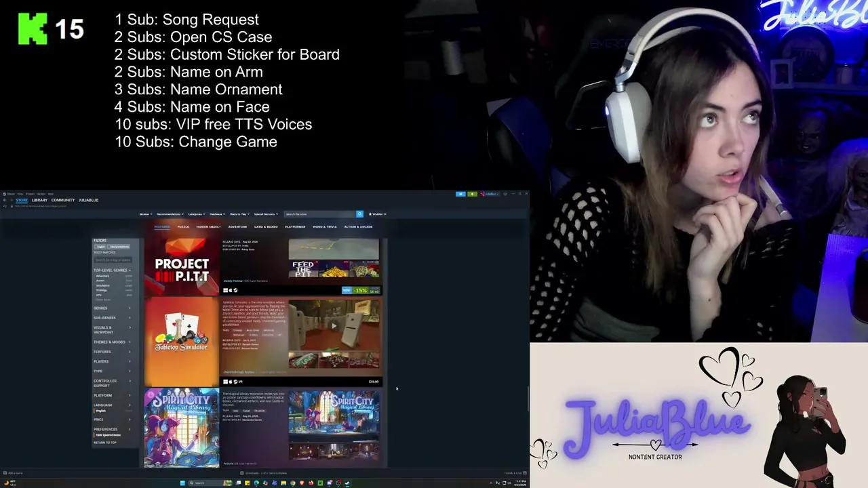Viewport: 868px width, 488px height.
Task: Expand the Players filter section
Action: (113, 361)
